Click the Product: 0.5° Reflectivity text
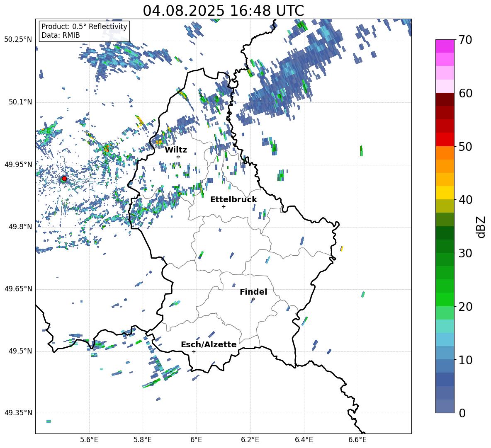This screenshot has width=491, height=448. 84,26
